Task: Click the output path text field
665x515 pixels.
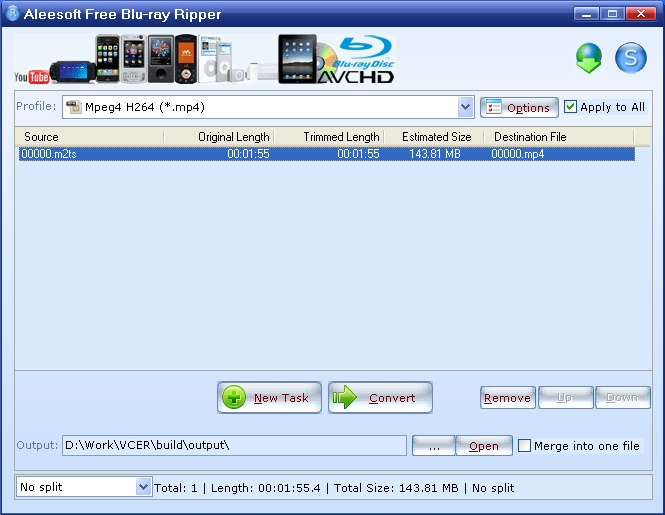Action: (234, 446)
